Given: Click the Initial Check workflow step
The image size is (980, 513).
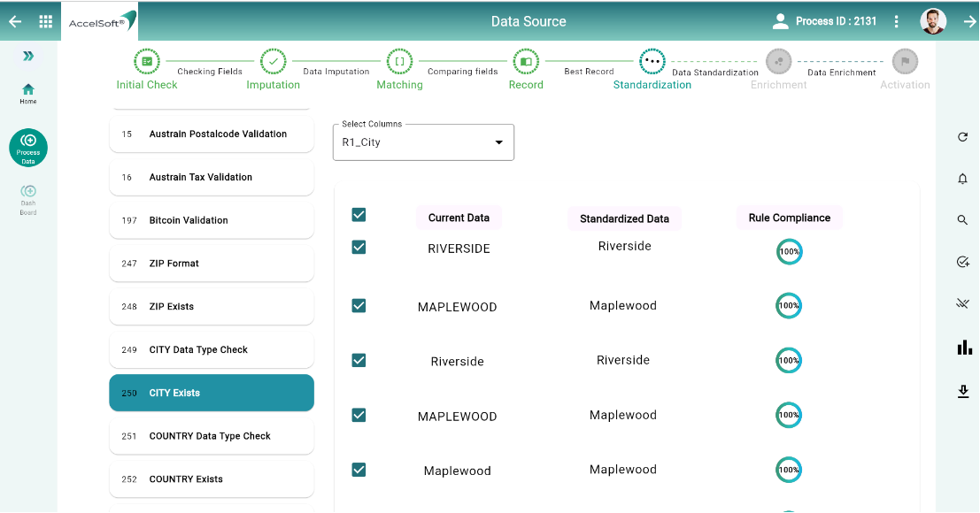Looking at the screenshot, I should click(x=147, y=63).
